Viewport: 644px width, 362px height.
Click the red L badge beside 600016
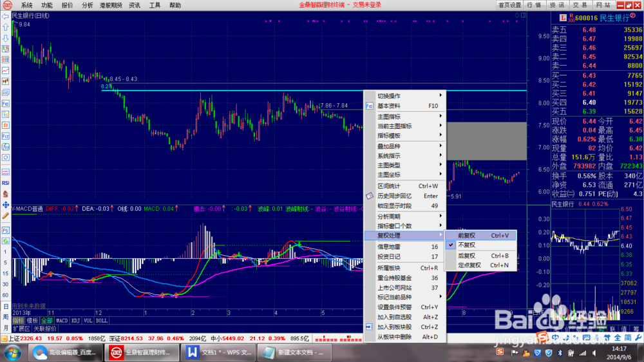pos(563,17)
